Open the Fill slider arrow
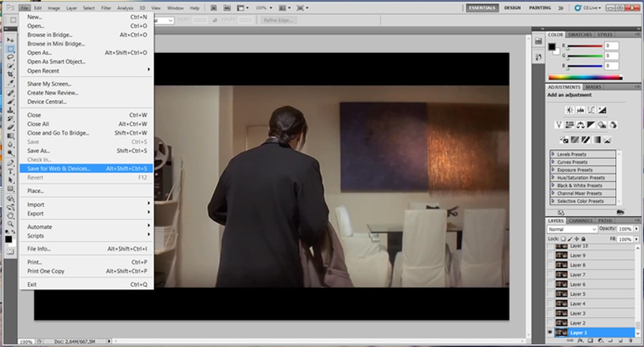Viewport: 644px width, 347px height. (637, 239)
